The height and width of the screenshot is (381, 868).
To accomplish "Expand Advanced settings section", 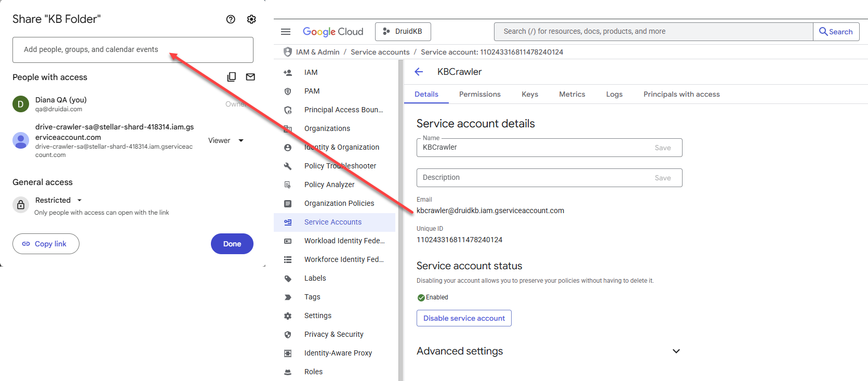I will [676, 351].
